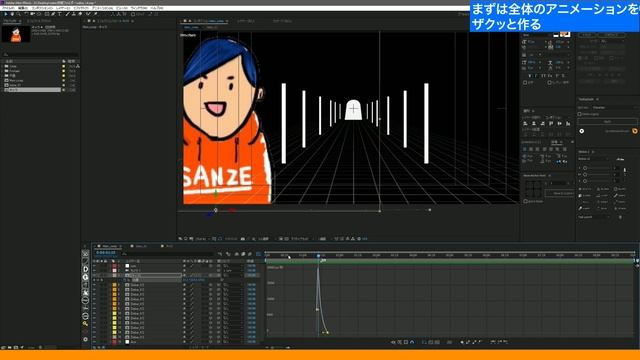Open the Motion 2 panel dropdown
Image resolution: width=640 pixels, height=360 pixels.
(594, 159)
